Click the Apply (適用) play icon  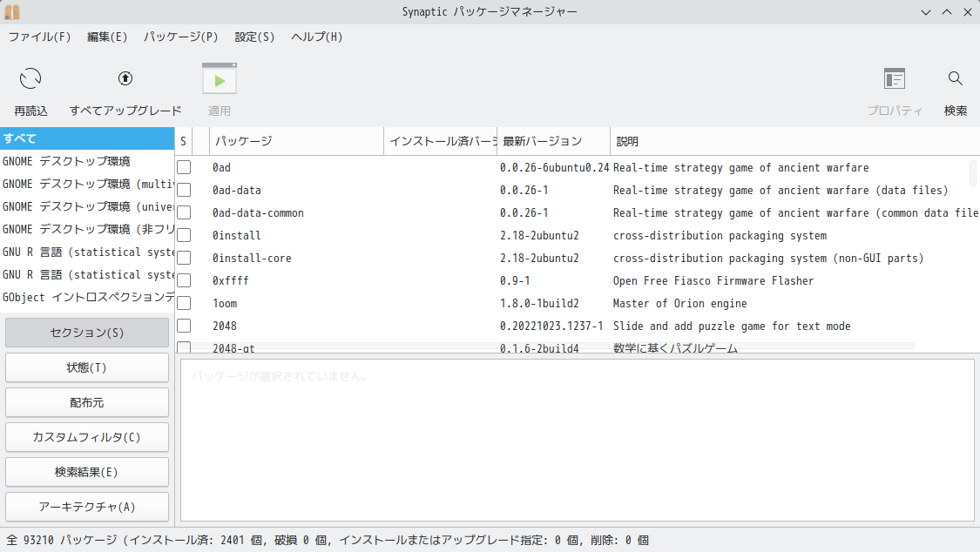click(x=220, y=80)
